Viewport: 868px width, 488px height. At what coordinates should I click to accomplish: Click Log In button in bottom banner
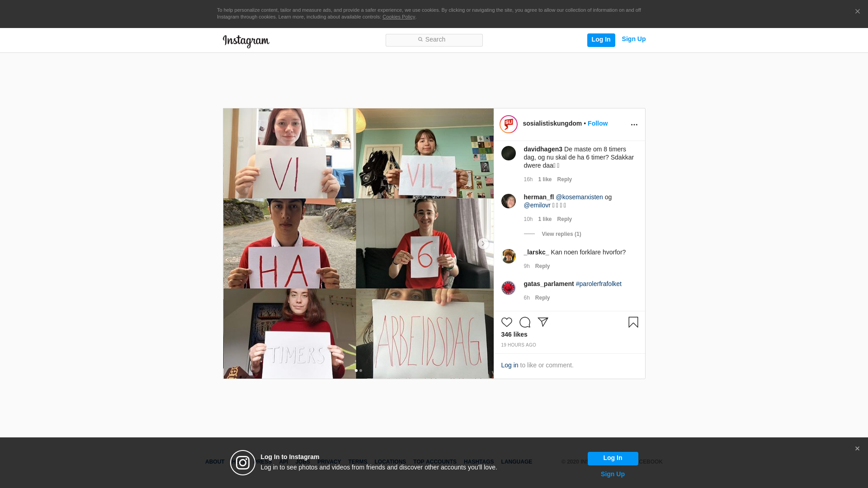click(613, 459)
